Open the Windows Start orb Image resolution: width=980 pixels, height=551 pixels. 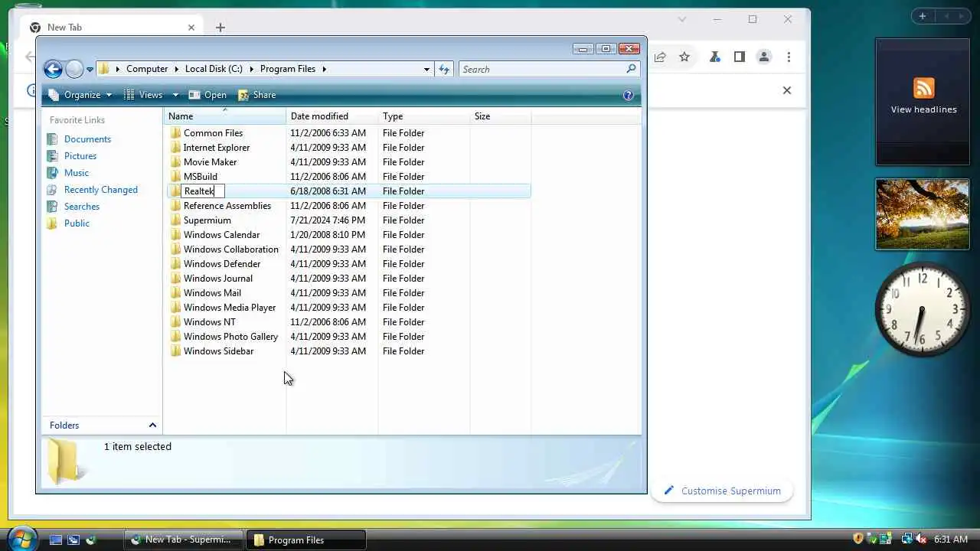point(21,538)
